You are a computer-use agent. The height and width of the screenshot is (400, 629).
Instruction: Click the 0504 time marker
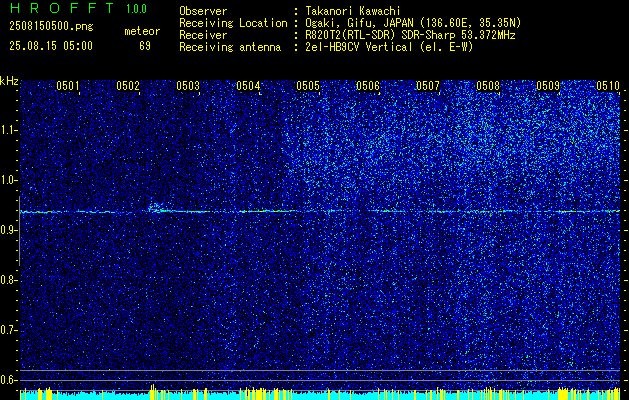pos(248,85)
